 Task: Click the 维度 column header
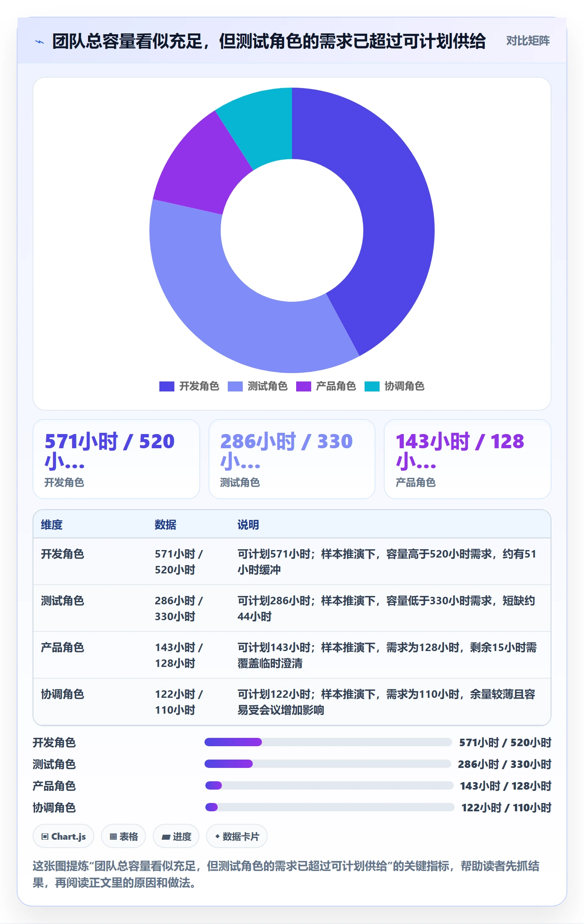click(52, 525)
